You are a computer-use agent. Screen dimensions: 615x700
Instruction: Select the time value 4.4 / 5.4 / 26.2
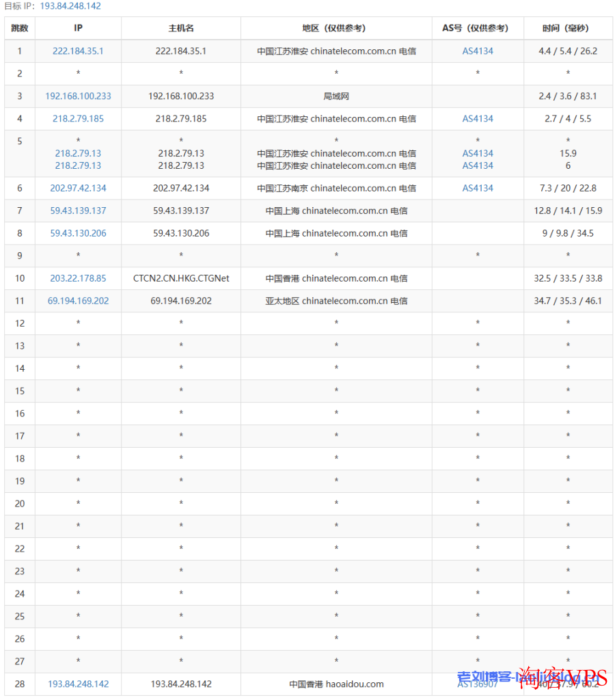point(568,51)
